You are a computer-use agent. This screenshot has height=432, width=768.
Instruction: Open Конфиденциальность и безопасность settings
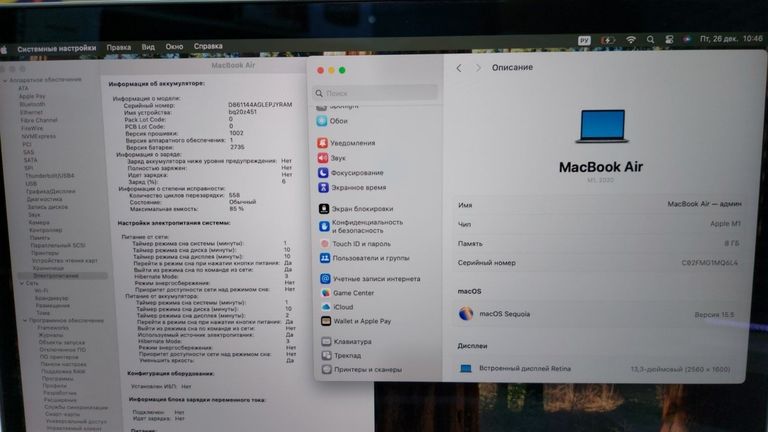[361, 226]
